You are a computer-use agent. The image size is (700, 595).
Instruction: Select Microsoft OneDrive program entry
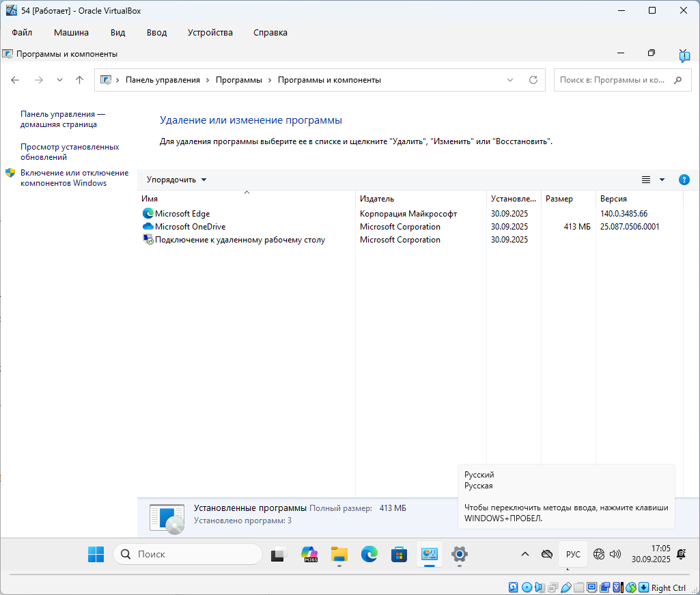tap(190, 227)
